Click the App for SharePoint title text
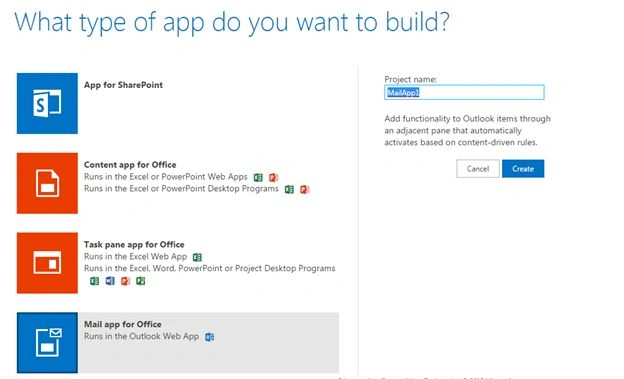The image size is (624, 379). [123, 85]
